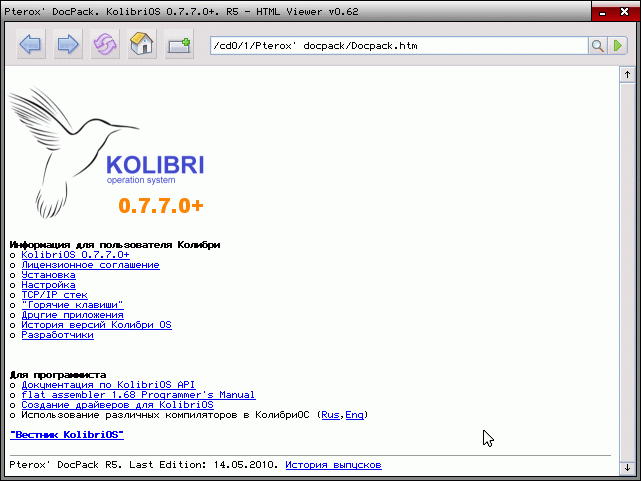Open the TCP/IP стек link
The height and width of the screenshot is (481, 641).
[54, 295]
